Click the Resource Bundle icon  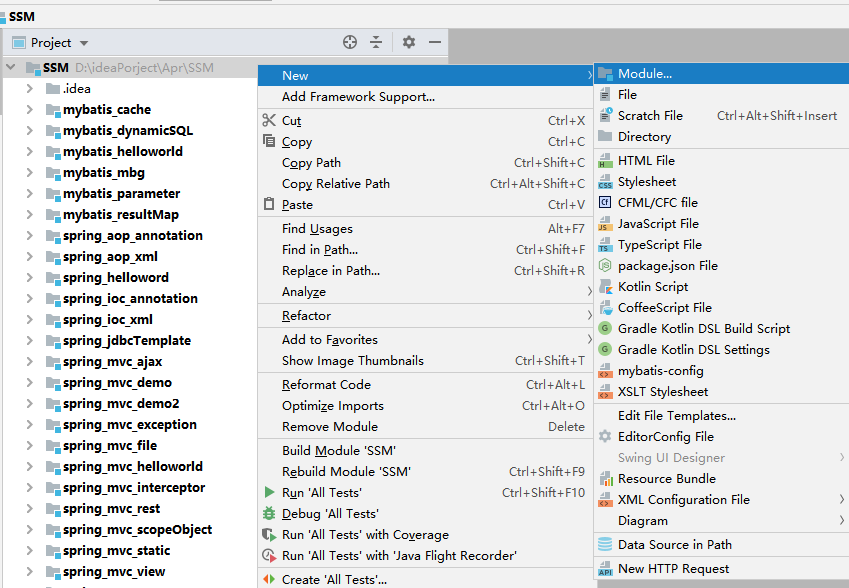click(605, 479)
